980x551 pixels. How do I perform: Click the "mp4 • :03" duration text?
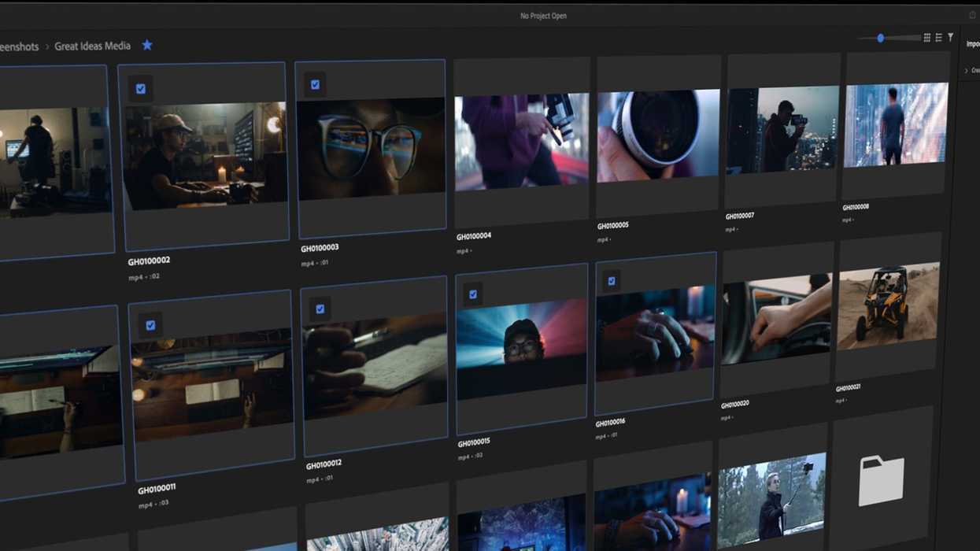point(154,504)
